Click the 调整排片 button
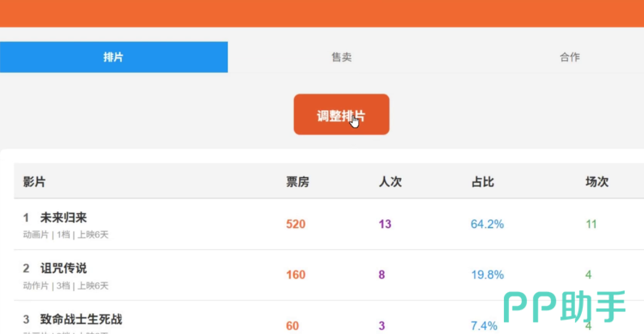The image size is (644, 334). (341, 114)
